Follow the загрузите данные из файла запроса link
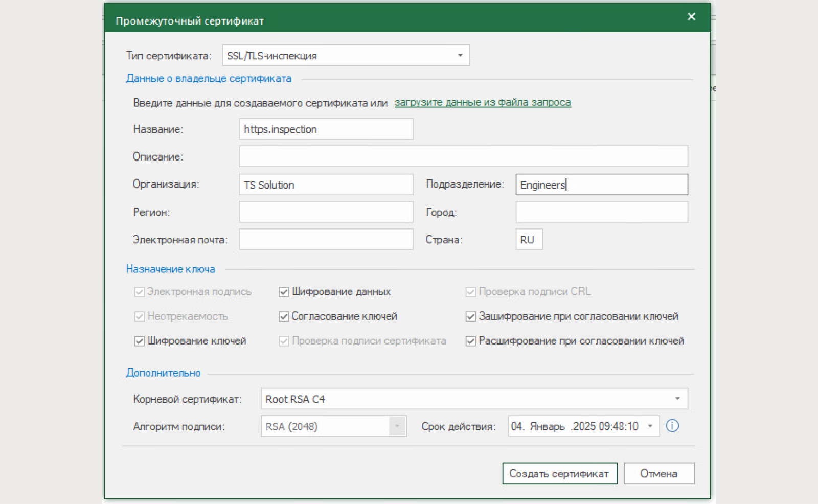Viewport: 818px width, 504px height. (x=483, y=102)
